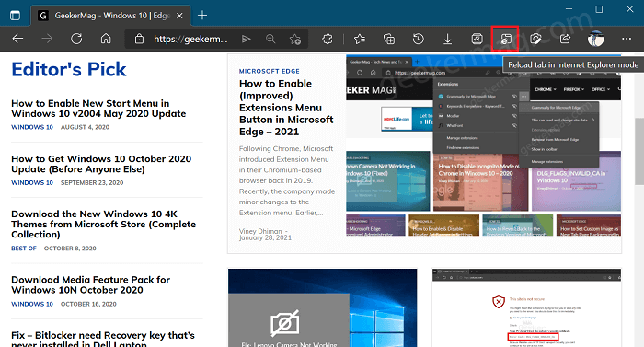The height and width of the screenshot is (347, 644).
Task: Open the Web capture toolbar icon
Action: pyautogui.click(x=535, y=39)
